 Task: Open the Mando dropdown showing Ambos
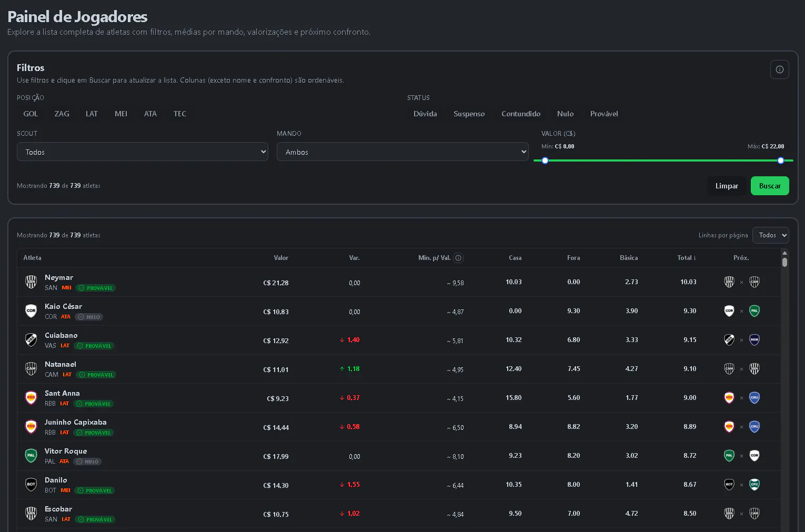(402, 152)
